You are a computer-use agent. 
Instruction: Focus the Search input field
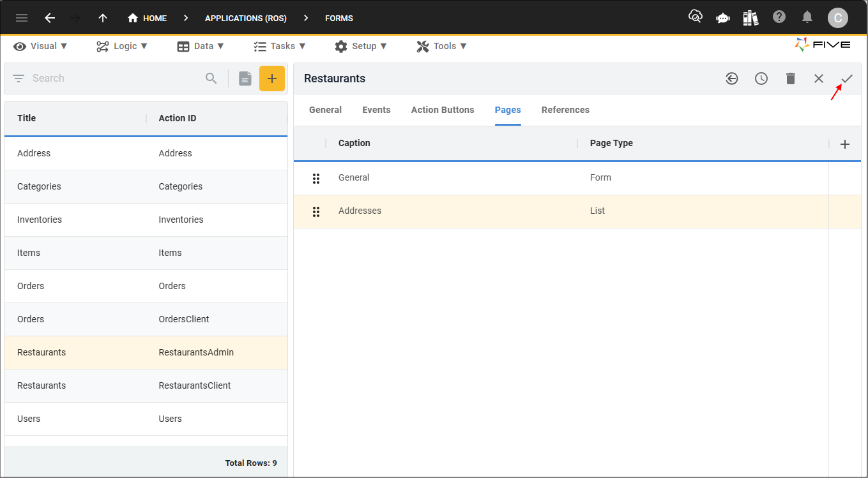(115, 78)
